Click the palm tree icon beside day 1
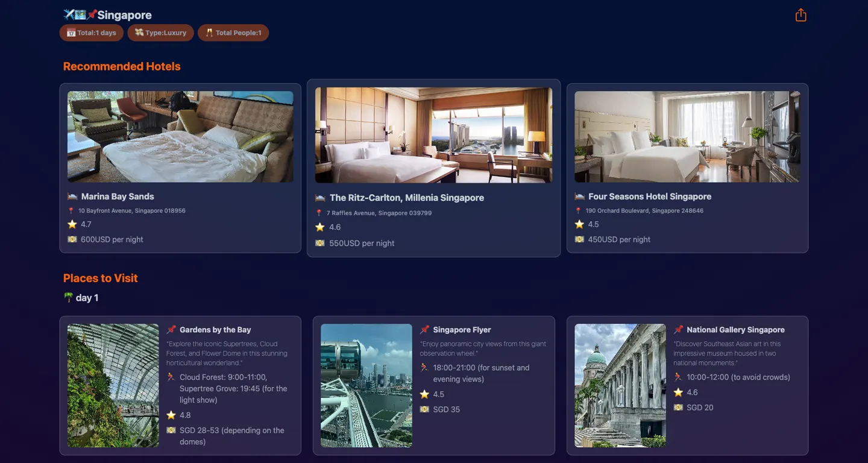This screenshot has height=463, width=868. point(68,298)
